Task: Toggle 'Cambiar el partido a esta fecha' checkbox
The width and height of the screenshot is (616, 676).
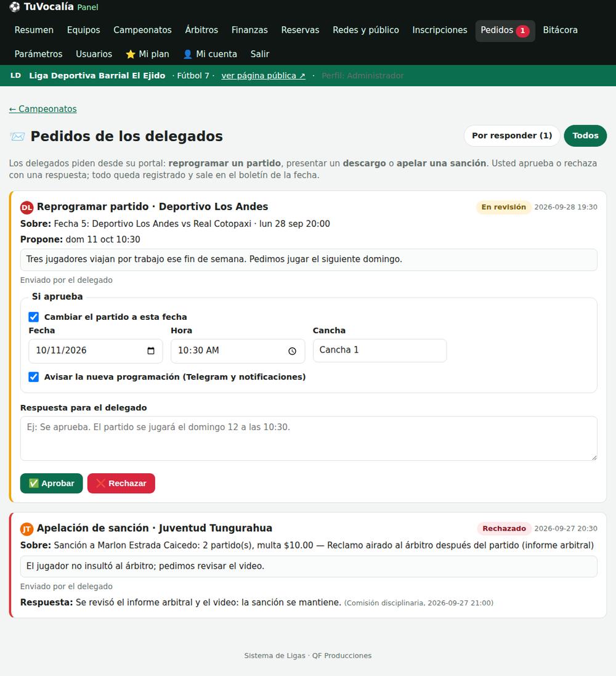Action: pos(34,317)
